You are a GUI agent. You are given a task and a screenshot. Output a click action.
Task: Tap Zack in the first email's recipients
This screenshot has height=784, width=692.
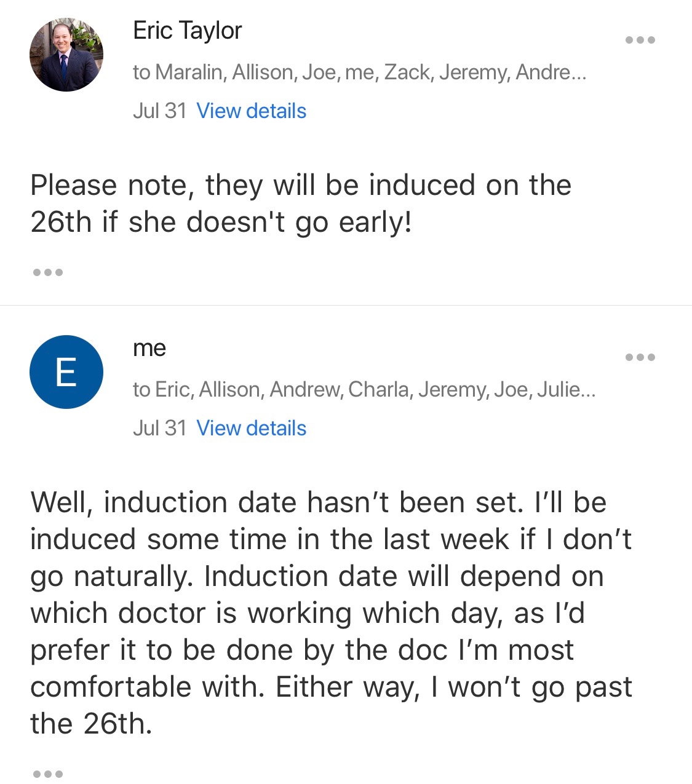pyautogui.click(x=407, y=73)
